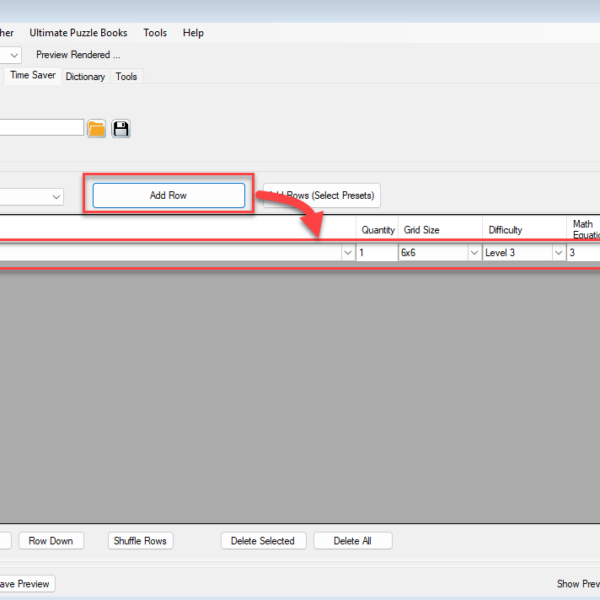Click the Grid Size column header
Viewport: 600px width, 600px height.
(x=440, y=230)
